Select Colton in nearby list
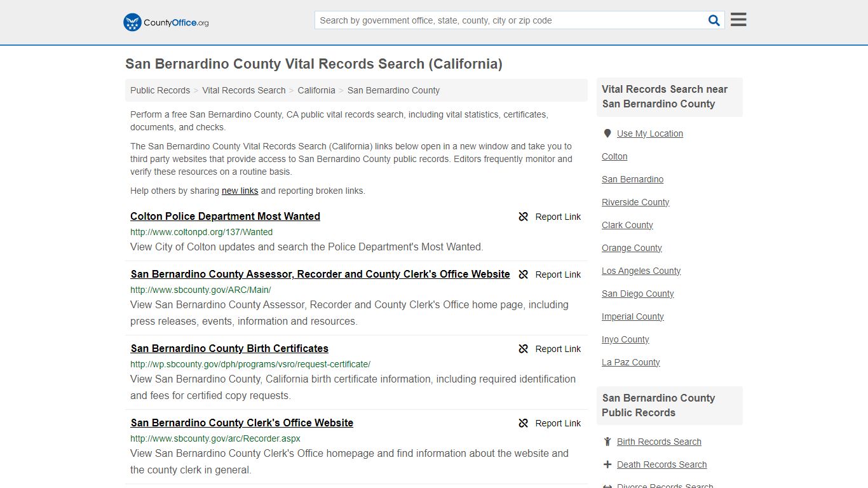 [x=614, y=156]
